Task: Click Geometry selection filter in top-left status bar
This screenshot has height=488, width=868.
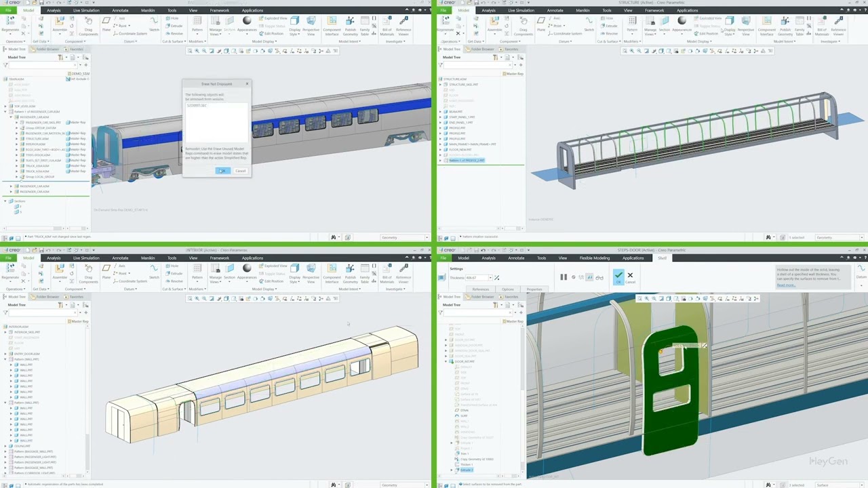Action: [x=403, y=237]
